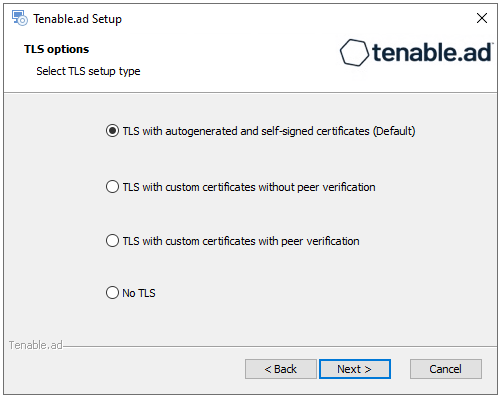Click the footer separator line above the buttons
The image size is (501, 397).
pyautogui.click(x=280, y=346)
